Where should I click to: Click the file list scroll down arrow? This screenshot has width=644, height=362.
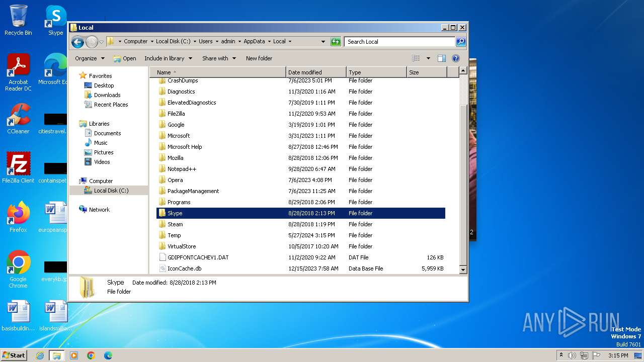tap(463, 270)
